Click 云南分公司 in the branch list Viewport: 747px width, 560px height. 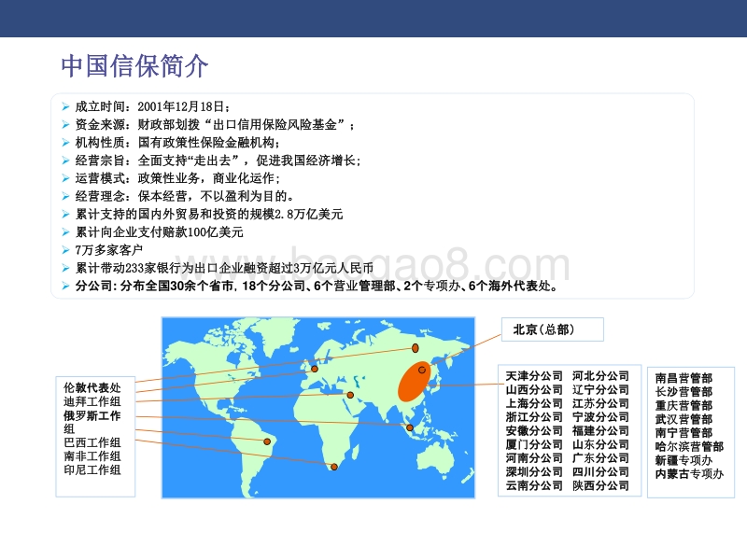534,485
